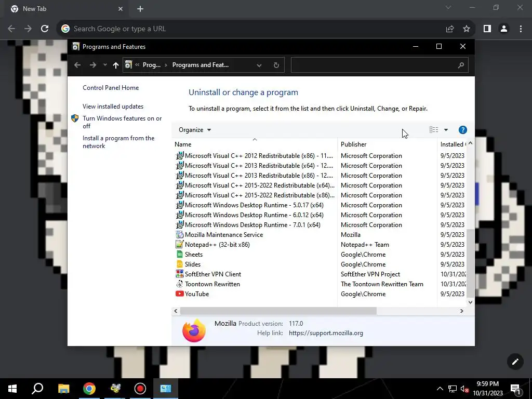
Task: Click the muted volume tray icon
Action: [x=465, y=389]
